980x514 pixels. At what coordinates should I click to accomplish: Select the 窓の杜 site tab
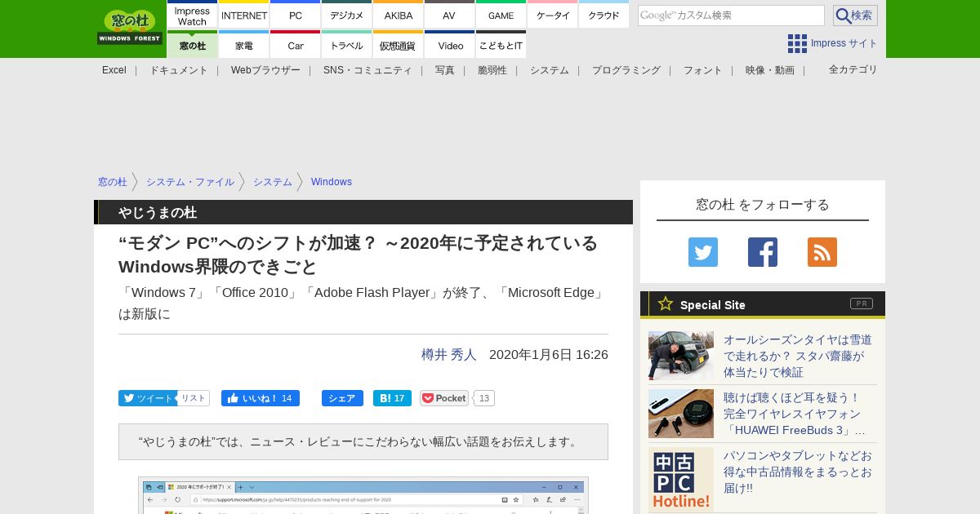[x=192, y=44]
